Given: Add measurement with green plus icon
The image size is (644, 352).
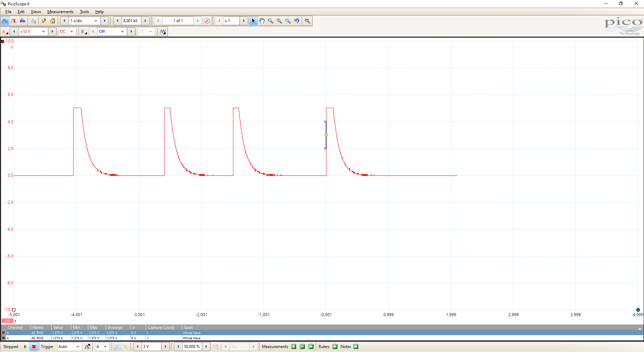Looking at the screenshot, I should [294, 347].
